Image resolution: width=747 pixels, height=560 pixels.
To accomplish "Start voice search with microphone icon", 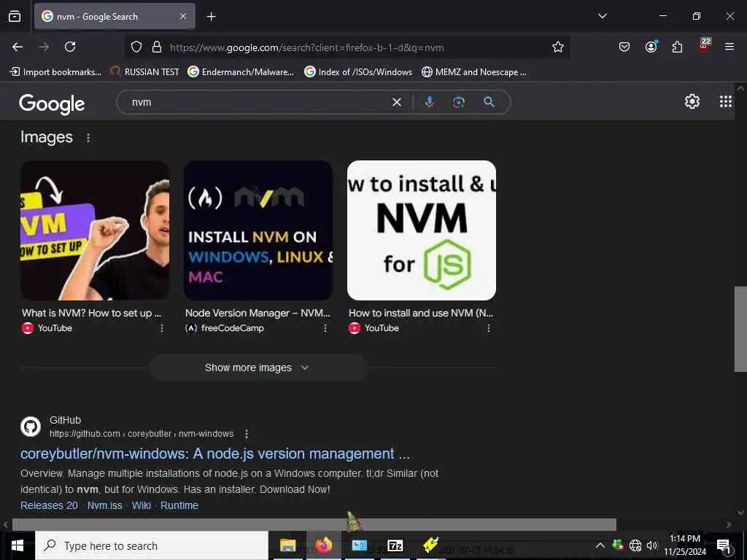I will coord(429,102).
